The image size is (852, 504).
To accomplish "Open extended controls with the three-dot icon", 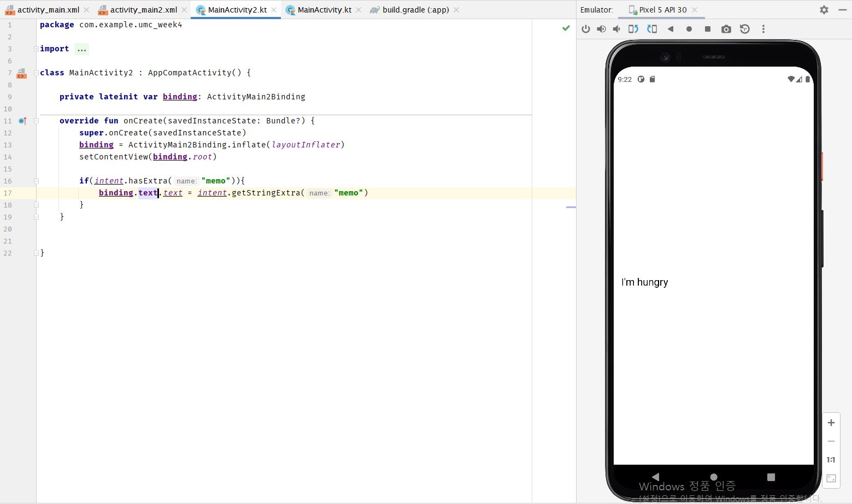I will (x=763, y=29).
